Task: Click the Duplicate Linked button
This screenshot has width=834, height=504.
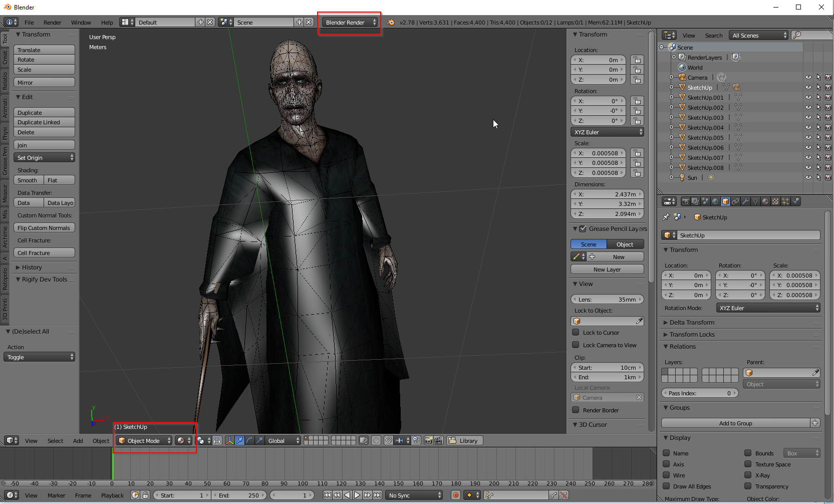Action: click(44, 122)
